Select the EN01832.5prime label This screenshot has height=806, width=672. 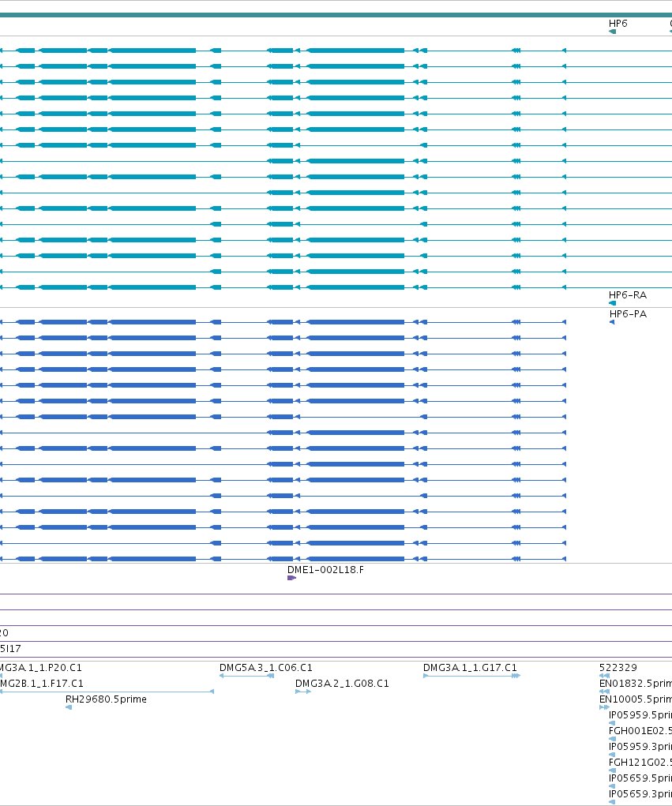coord(636,684)
